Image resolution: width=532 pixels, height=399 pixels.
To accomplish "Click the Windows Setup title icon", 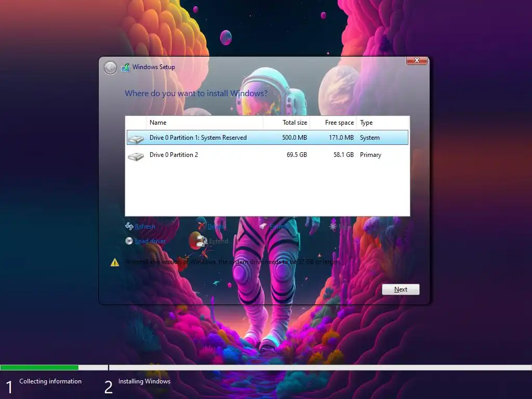I will coord(126,67).
